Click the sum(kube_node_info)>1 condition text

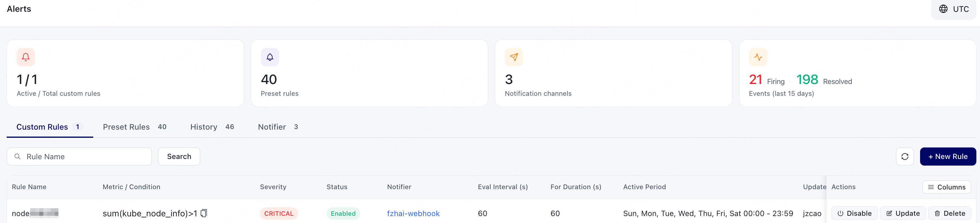[x=150, y=214]
